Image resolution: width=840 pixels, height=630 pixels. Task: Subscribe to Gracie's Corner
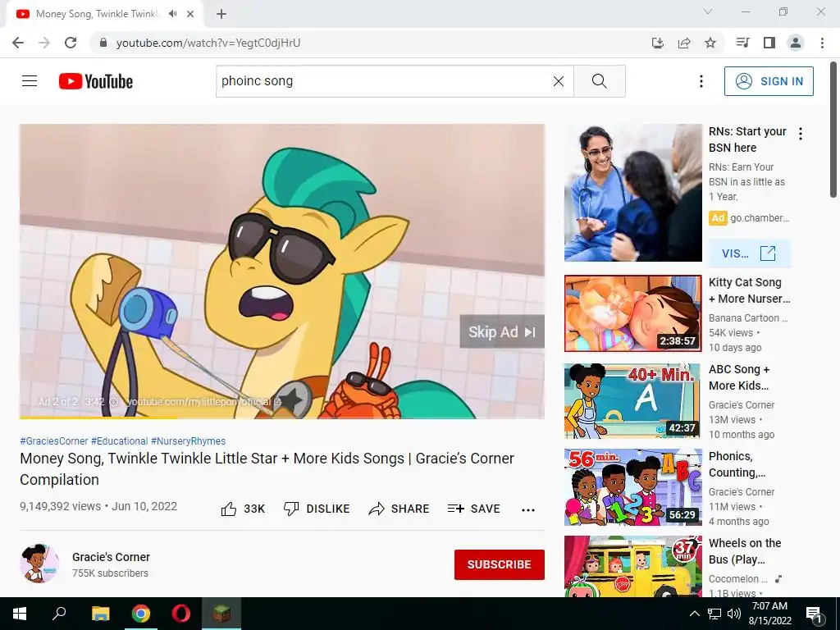point(500,564)
